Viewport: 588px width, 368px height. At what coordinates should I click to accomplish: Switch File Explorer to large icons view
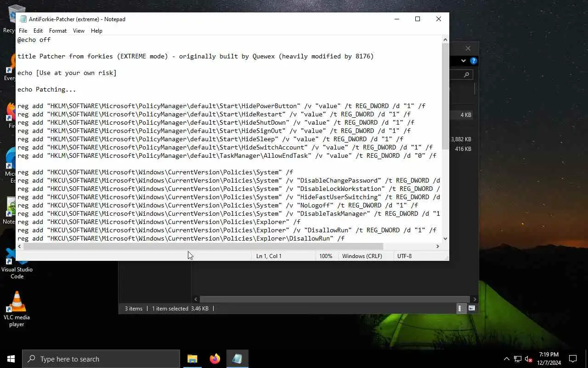(472, 309)
